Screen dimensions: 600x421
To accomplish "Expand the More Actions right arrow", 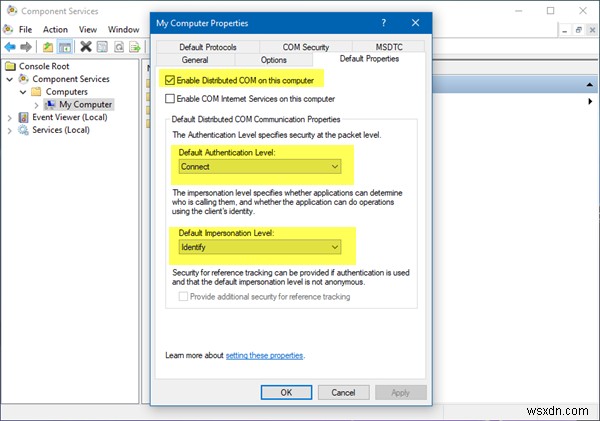I will [x=590, y=101].
